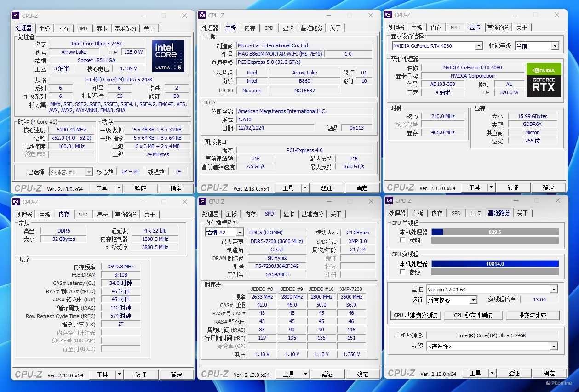The height and width of the screenshot is (392, 579).
Task: Click the BIOS date 12/02/2024 value
Action: tap(275, 128)
